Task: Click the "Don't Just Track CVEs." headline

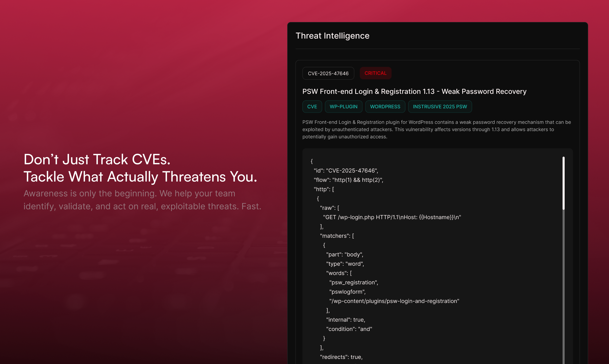Action: click(x=97, y=159)
